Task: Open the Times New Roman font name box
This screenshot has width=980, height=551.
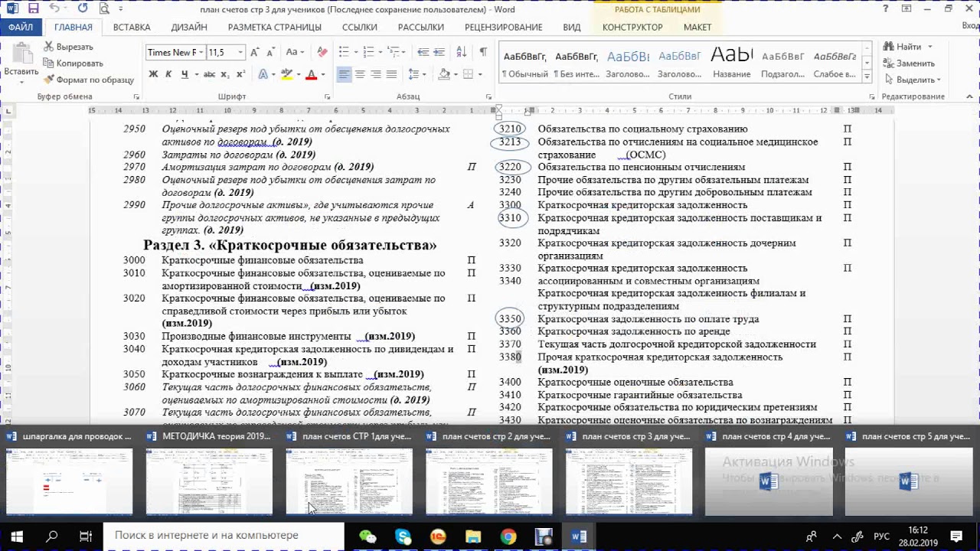Action: click(175, 52)
